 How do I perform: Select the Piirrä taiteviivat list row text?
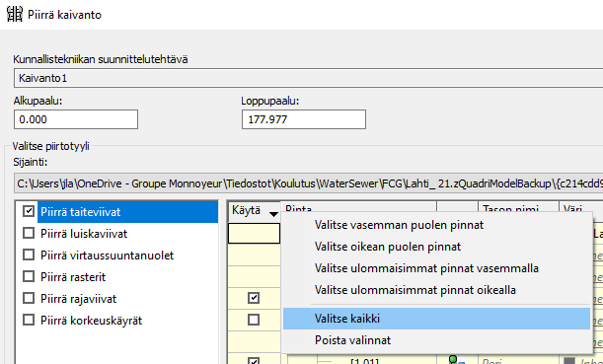(x=81, y=212)
